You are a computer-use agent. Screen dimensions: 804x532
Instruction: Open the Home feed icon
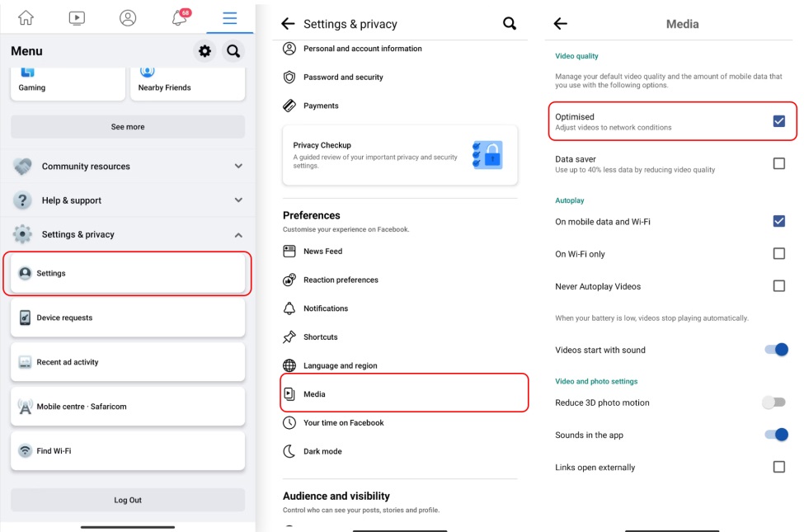pyautogui.click(x=26, y=17)
